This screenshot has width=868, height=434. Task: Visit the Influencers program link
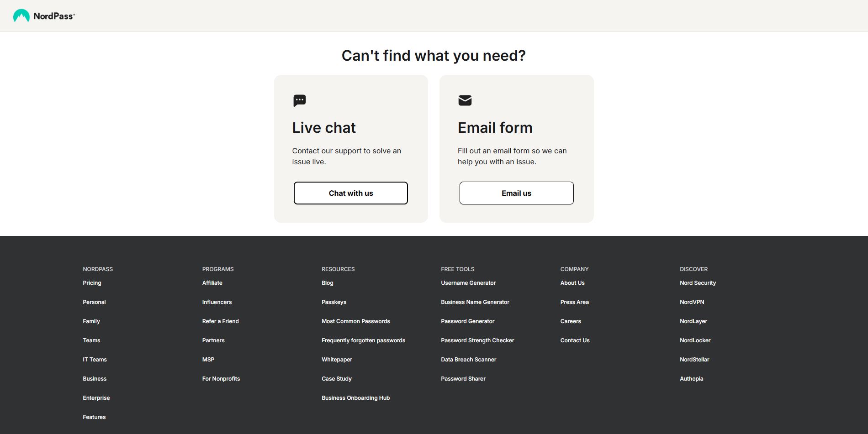coord(217,302)
